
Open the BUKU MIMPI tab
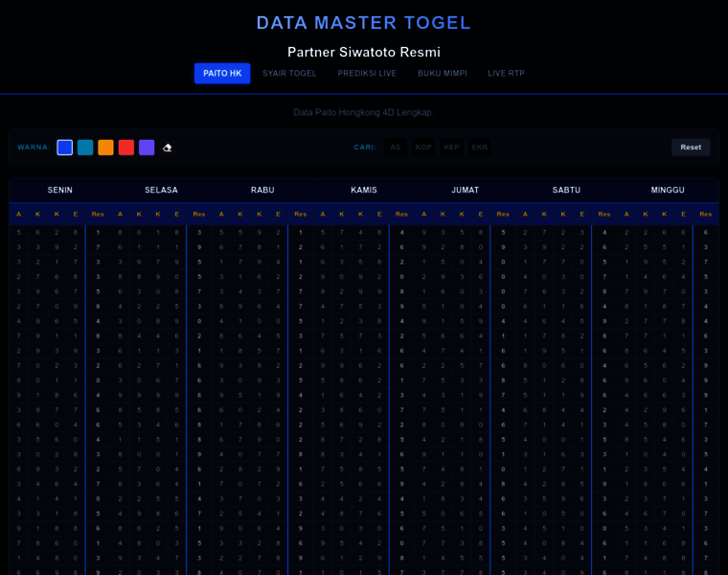(x=443, y=74)
